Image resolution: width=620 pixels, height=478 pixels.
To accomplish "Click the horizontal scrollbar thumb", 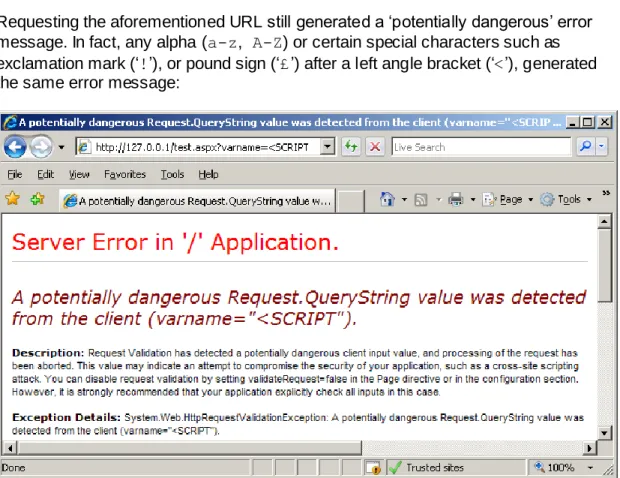I will (x=190, y=448).
